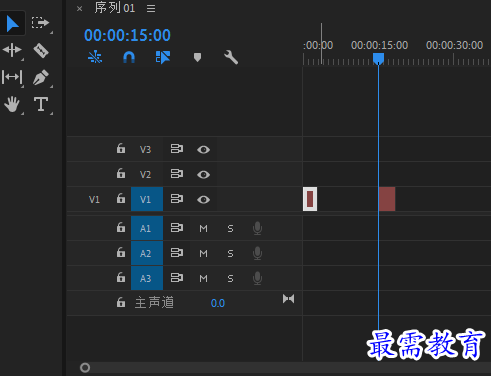Select the red clip at playhead on V1

(x=387, y=199)
